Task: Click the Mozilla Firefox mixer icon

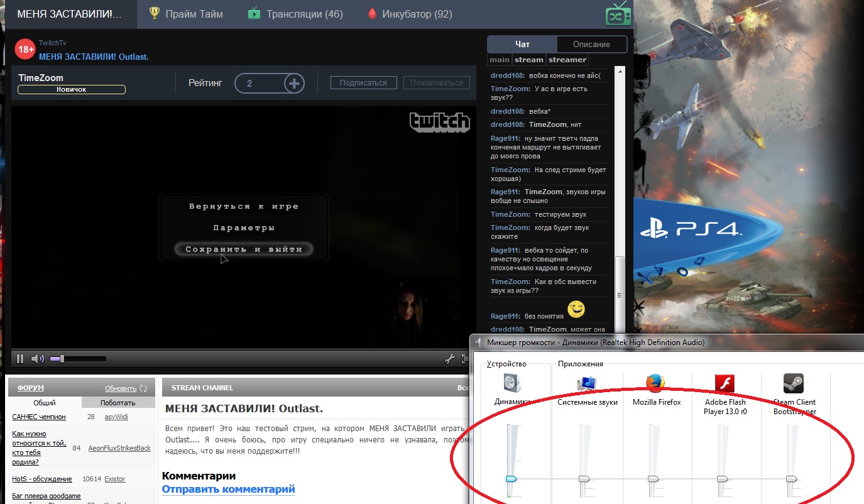Action: [x=655, y=383]
